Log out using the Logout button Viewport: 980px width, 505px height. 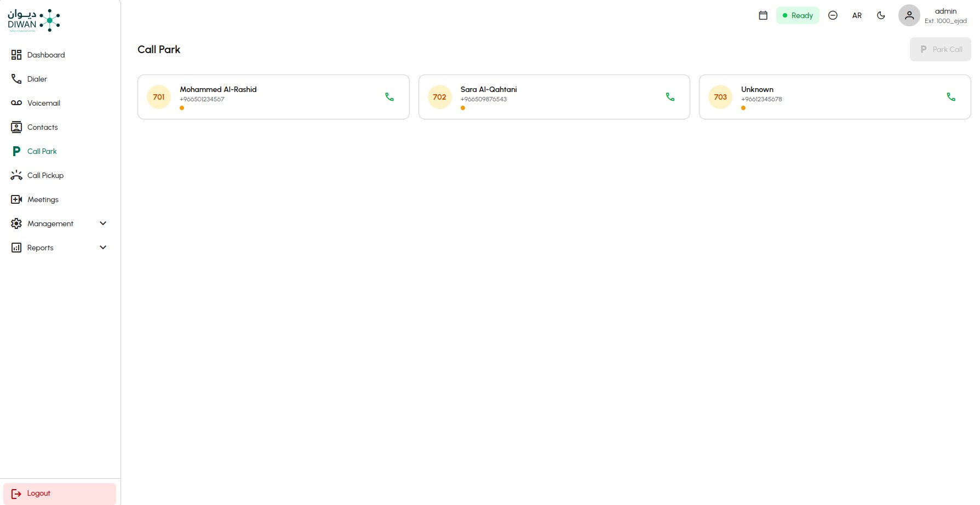coord(60,493)
